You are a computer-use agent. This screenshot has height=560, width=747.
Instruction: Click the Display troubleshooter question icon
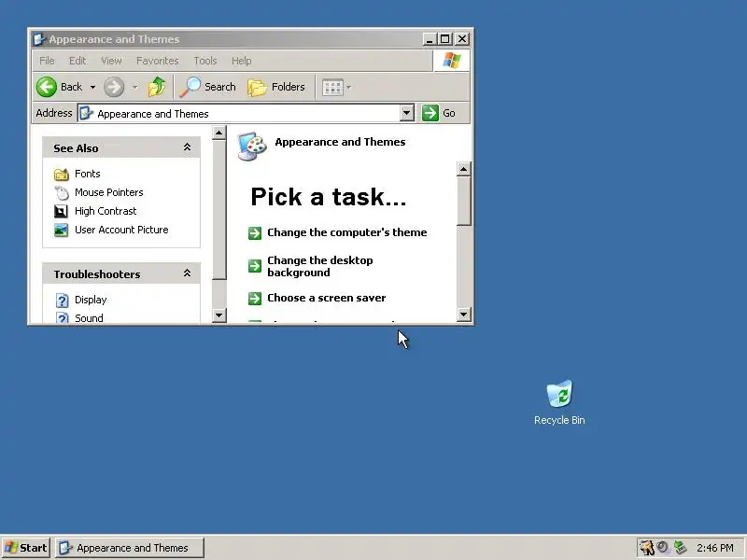[x=62, y=300]
